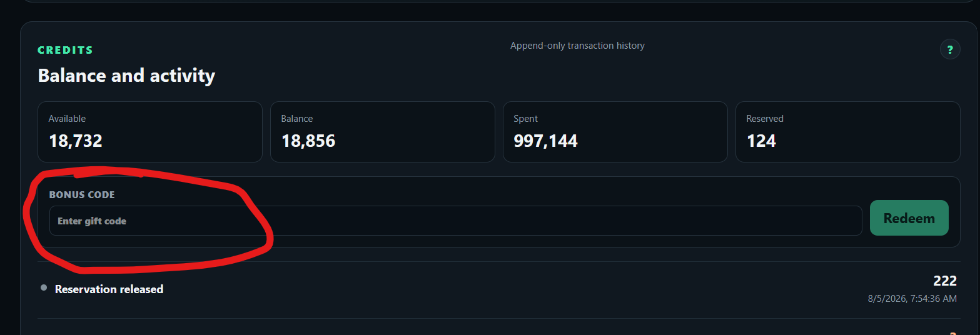The image size is (980, 335).
Task: Click the Balance and activity heading
Action: pos(126,76)
